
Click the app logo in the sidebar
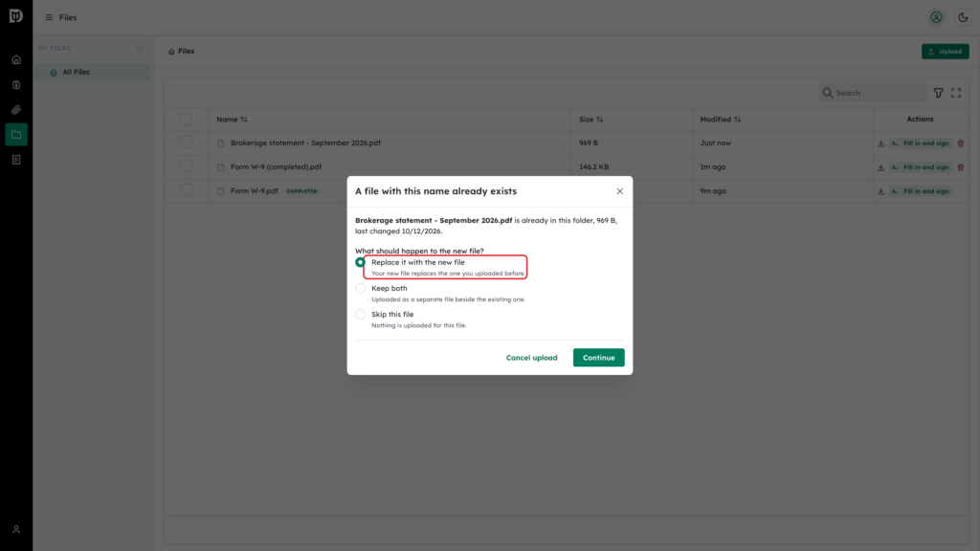(x=16, y=16)
